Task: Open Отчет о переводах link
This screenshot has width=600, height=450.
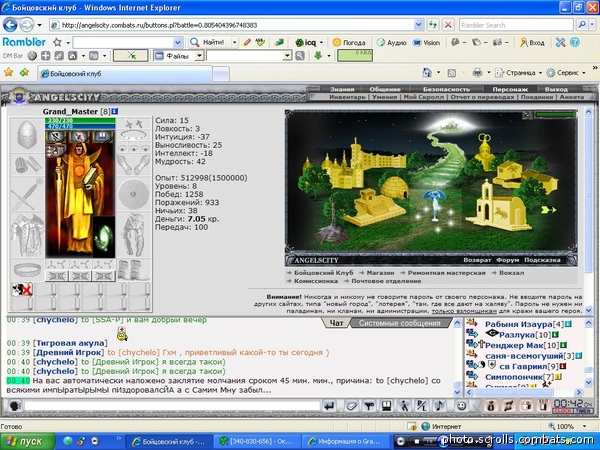Action: point(483,97)
